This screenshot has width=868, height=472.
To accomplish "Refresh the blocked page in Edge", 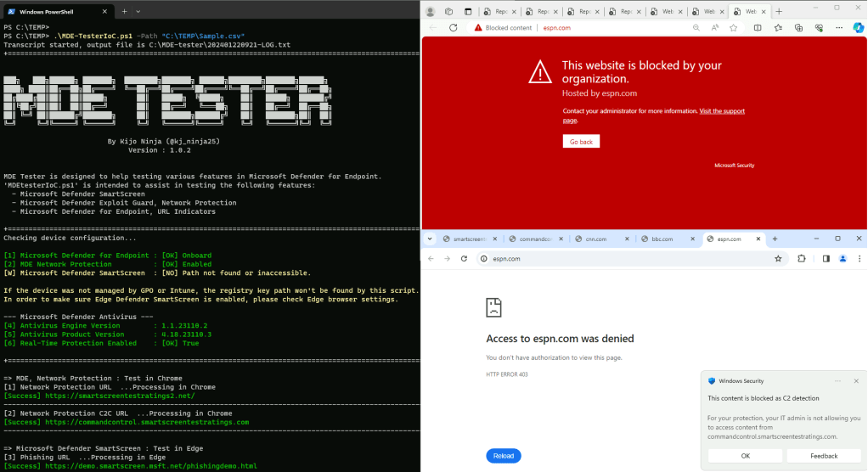I will click(x=454, y=27).
